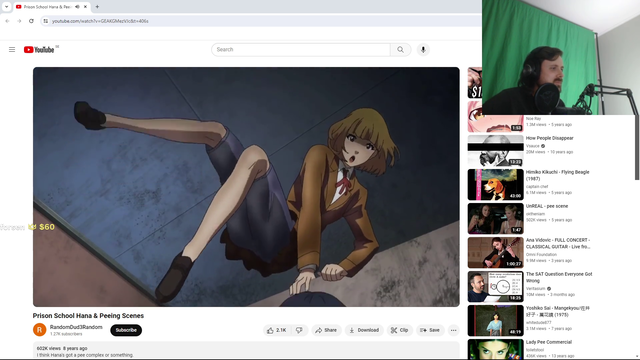
Task: Save the video to a playlist
Action: [430, 330]
